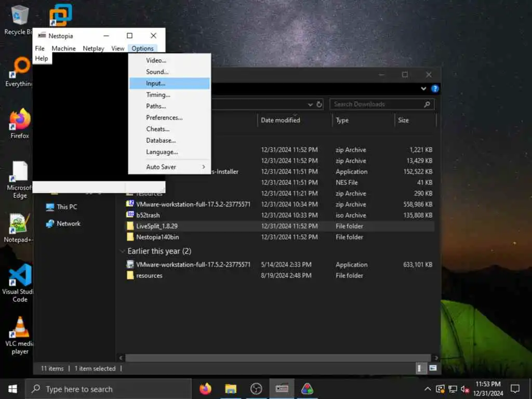Select the Nestopia140bin folder
Screen dimensions: 532x399
[280, 237]
